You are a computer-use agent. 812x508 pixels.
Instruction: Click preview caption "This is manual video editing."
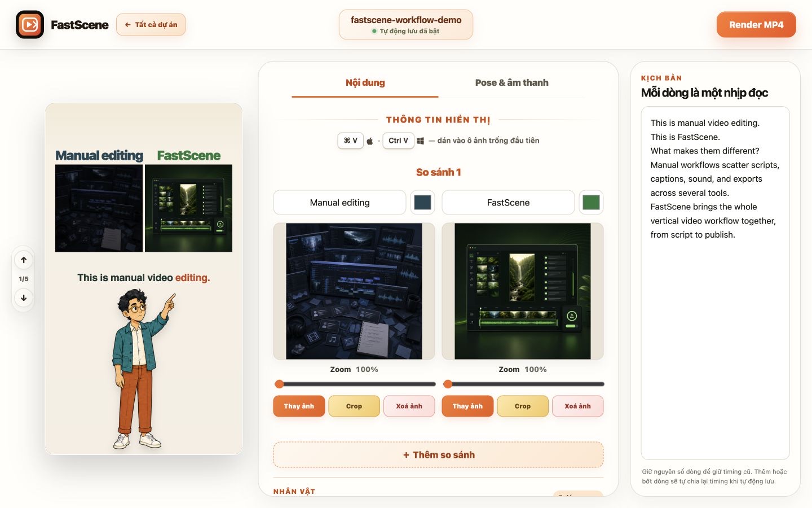(144, 278)
